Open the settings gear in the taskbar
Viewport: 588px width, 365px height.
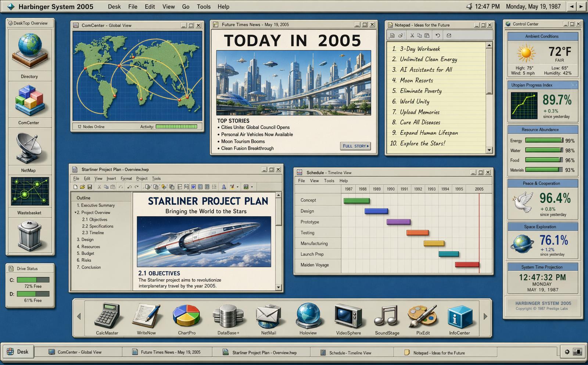pos(567,352)
